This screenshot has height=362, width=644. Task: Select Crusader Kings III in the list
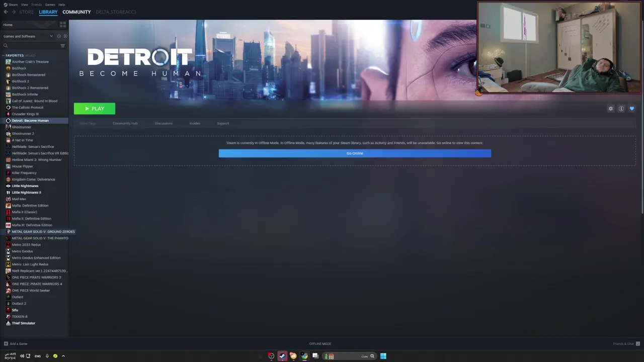25,114
